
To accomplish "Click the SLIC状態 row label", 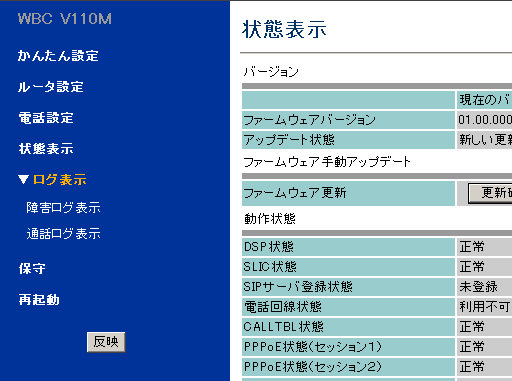I will pos(270,267).
